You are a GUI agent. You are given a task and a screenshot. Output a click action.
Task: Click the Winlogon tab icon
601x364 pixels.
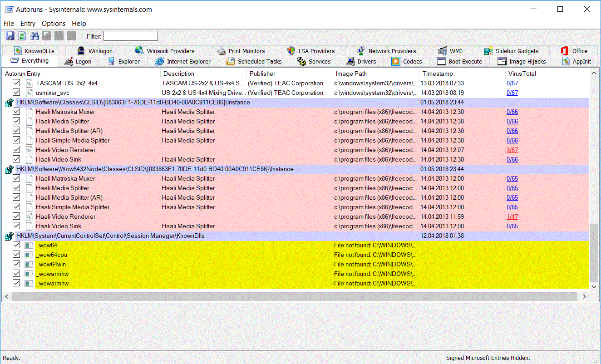(81, 51)
